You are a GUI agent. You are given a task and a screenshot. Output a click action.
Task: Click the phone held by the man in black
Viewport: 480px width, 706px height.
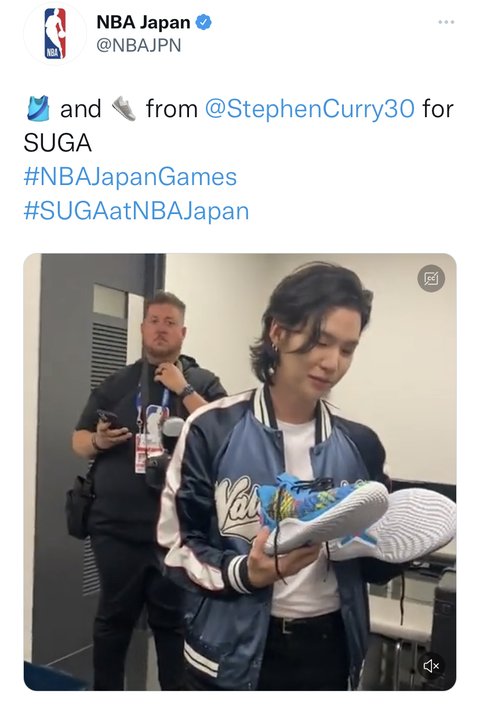111,420
